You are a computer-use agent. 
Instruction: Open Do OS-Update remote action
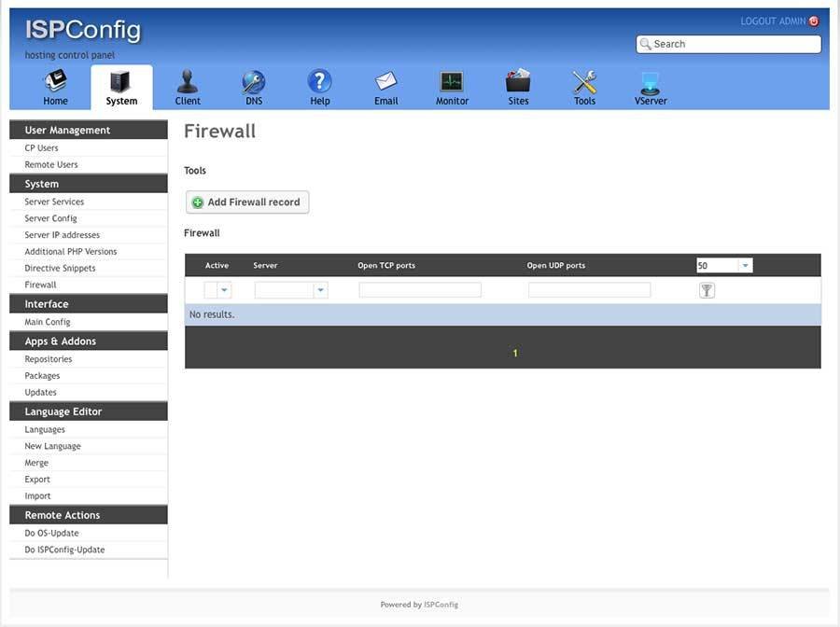pyautogui.click(x=51, y=534)
